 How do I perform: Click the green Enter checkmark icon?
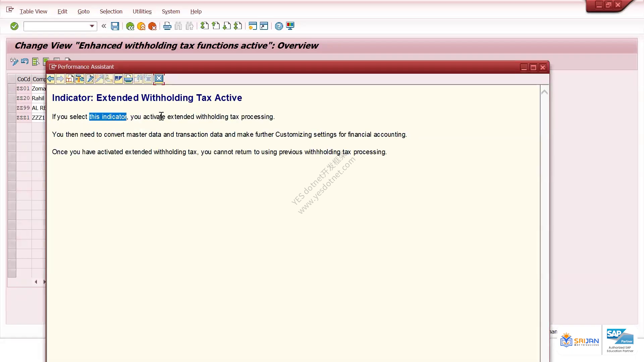14,26
